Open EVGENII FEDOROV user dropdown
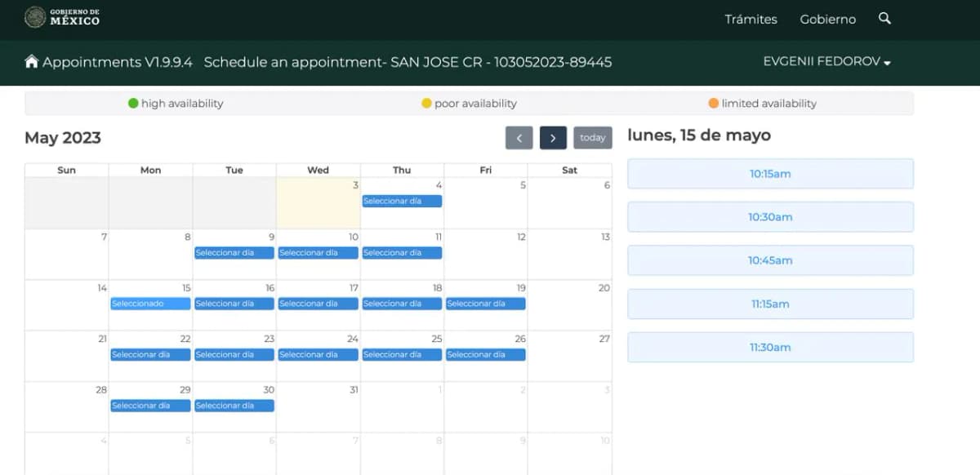 [x=826, y=62]
